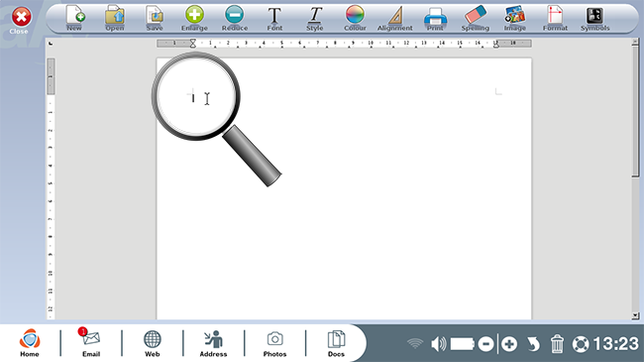
Task: Click the left indent marker on ruler
Action: 192,43
